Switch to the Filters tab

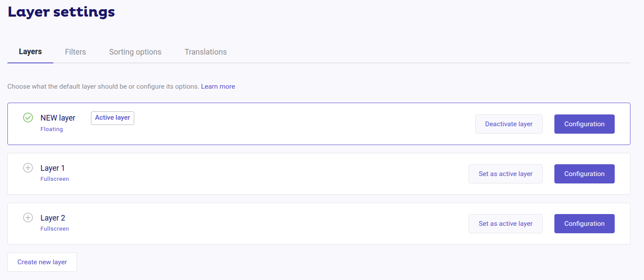point(75,52)
